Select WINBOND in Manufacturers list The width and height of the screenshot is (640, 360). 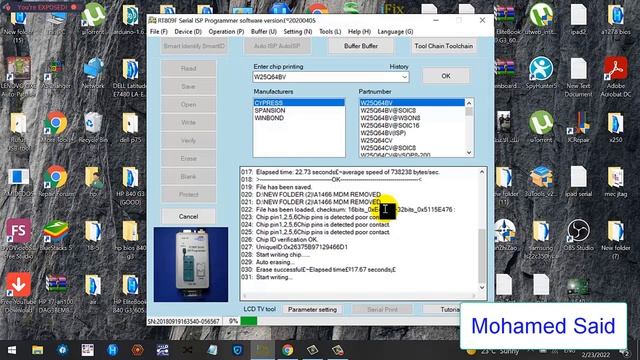[x=299, y=118]
